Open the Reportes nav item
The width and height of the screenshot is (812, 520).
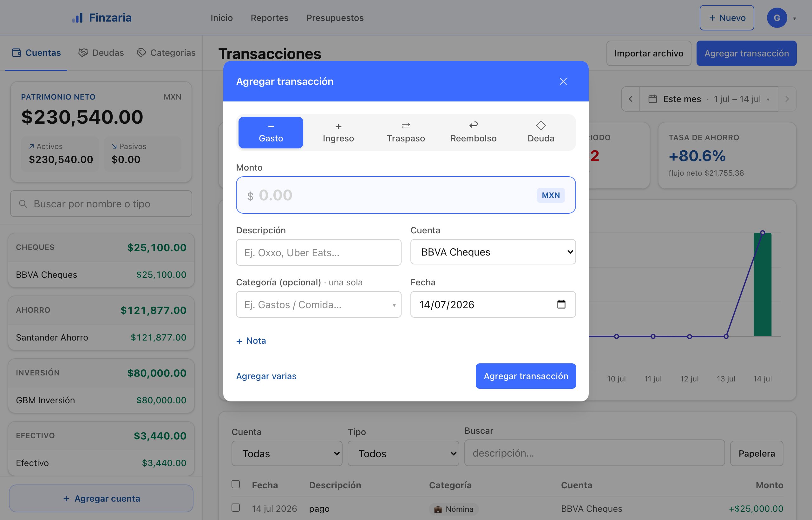pyautogui.click(x=270, y=18)
